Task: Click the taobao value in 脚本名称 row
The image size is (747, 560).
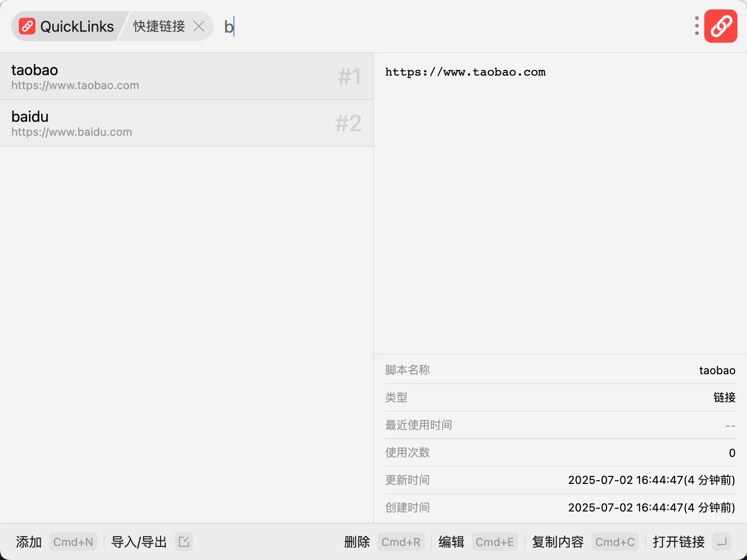Action: tap(717, 371)
